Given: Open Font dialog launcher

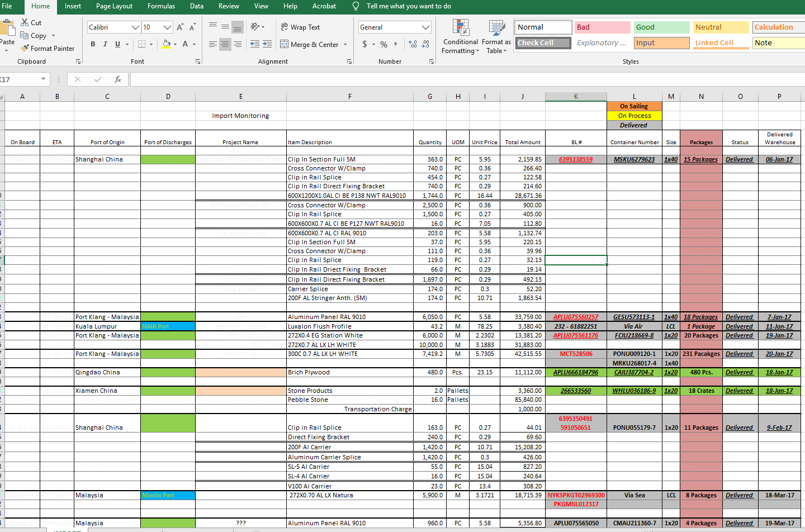Looking at the screenshot, I should [198, 61].
